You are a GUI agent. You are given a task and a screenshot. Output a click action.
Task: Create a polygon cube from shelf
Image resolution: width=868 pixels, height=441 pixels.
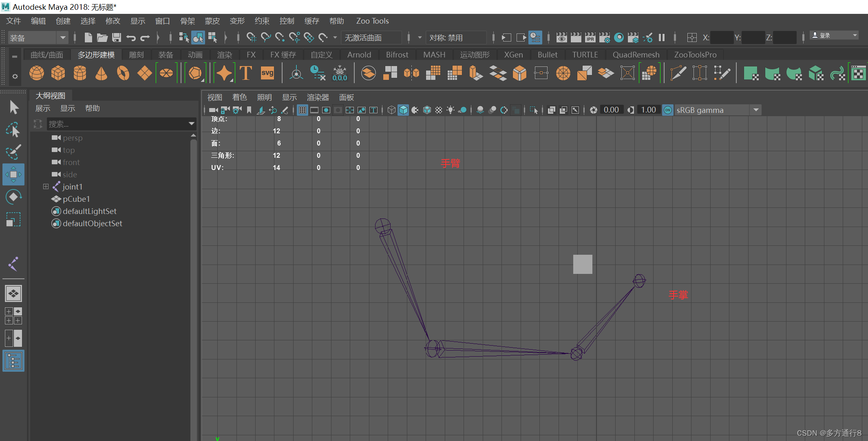[x=58, y=73]
